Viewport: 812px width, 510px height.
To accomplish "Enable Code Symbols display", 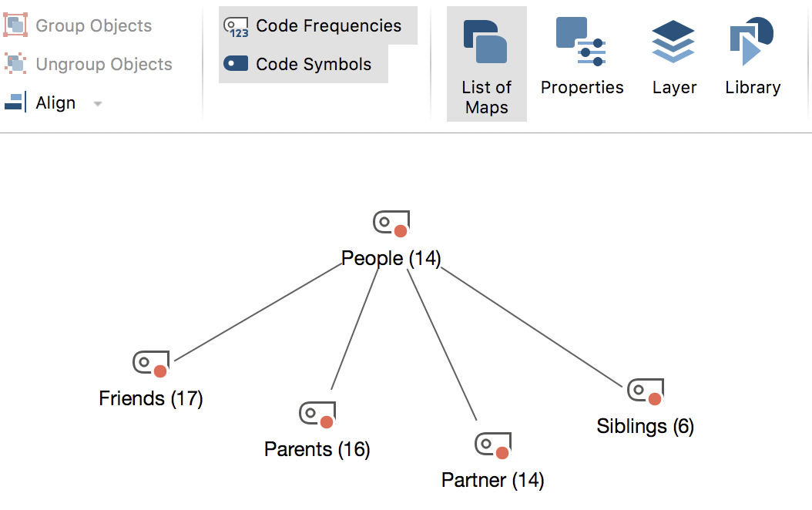I will click(x=304, y=65).
